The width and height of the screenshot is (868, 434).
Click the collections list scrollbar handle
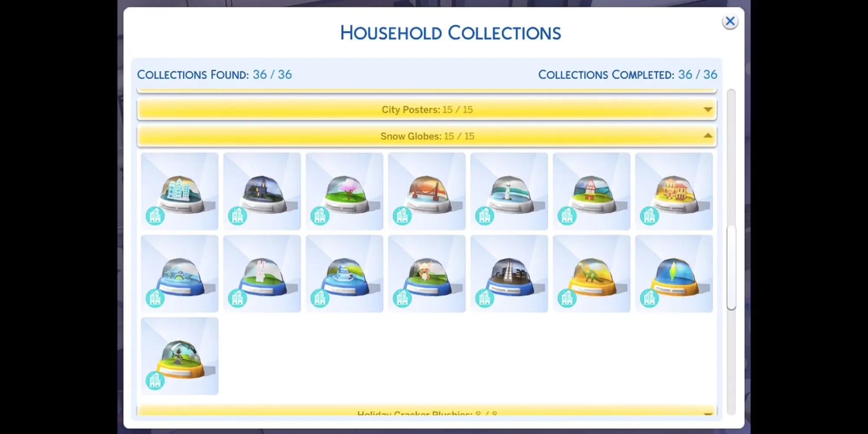pos(731,267)
